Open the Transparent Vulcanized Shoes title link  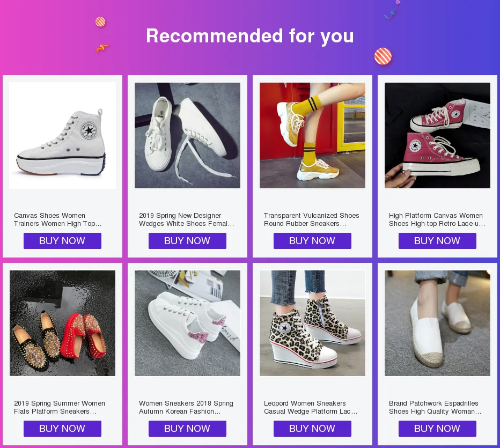312,219
